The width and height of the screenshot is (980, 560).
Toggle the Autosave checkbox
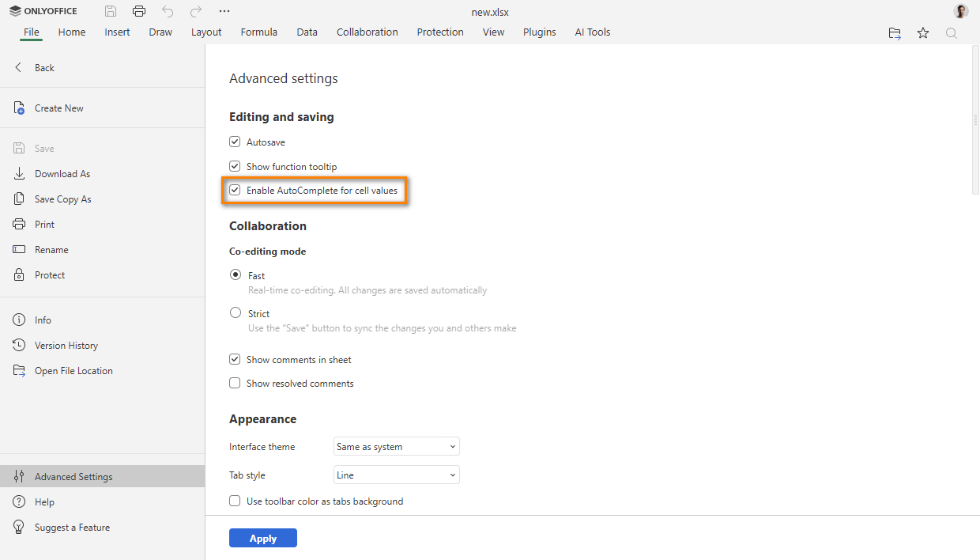(235, 142)
